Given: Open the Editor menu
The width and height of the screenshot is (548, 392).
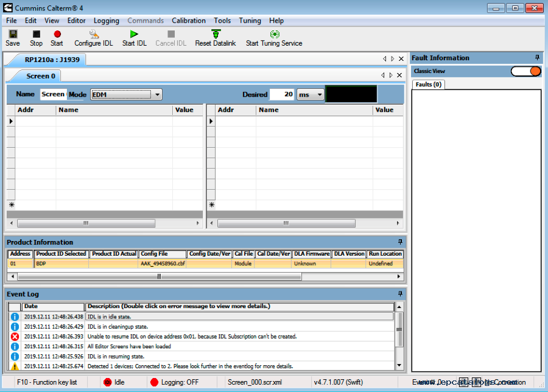Looking at the screenshot, I should click(x=77, y=21).
